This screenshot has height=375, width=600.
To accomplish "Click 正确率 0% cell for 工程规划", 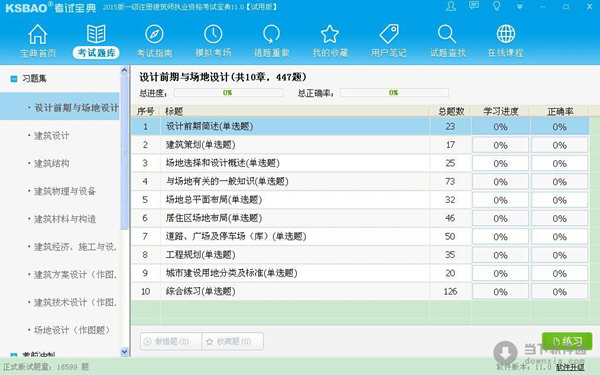I will pos(559,255).
